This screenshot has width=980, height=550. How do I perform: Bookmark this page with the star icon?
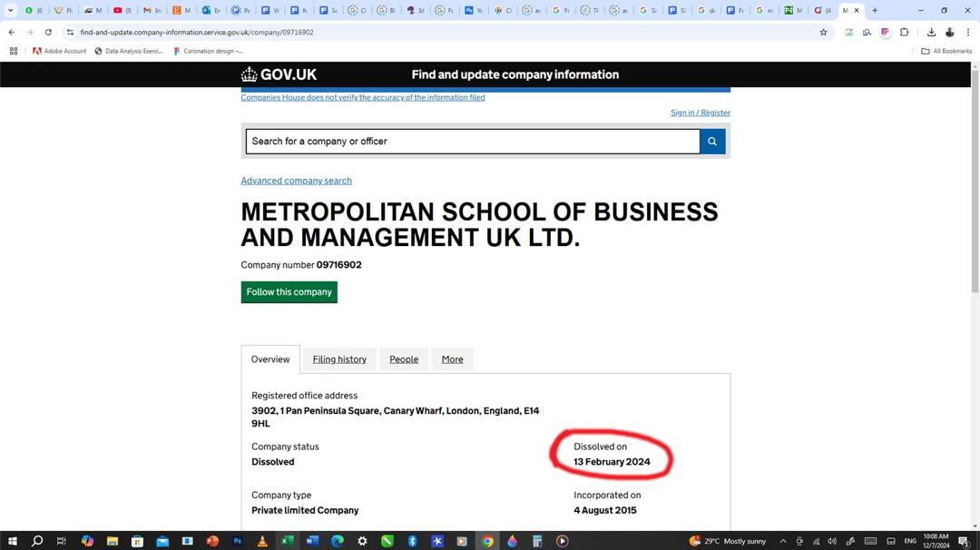tap(823, 32)
